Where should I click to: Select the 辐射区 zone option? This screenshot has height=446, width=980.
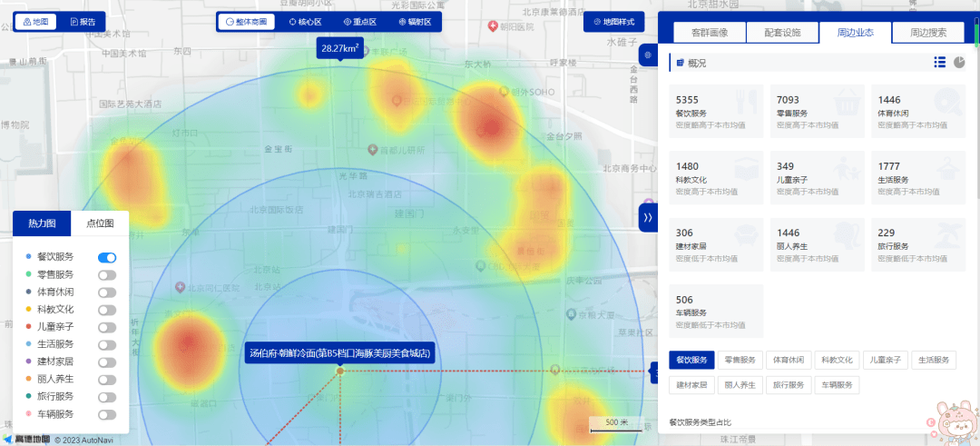[x=415, y=22]
